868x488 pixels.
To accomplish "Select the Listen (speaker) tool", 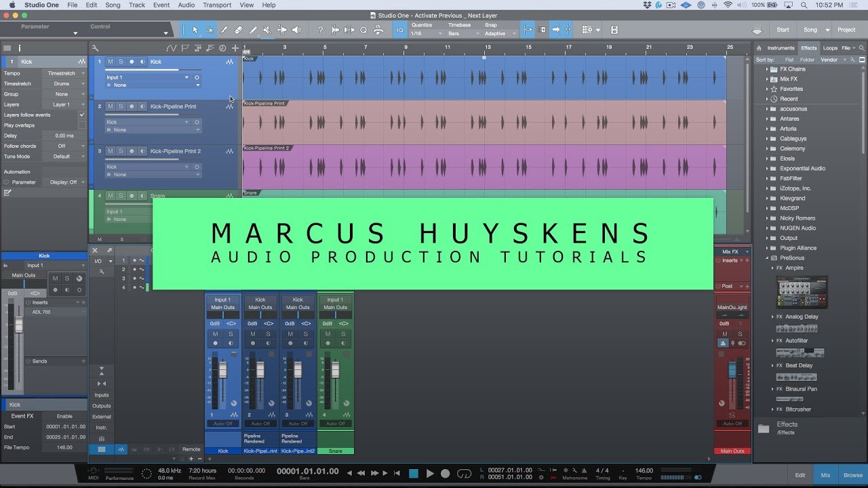I will pyautogui.click(x=296, y=30).
